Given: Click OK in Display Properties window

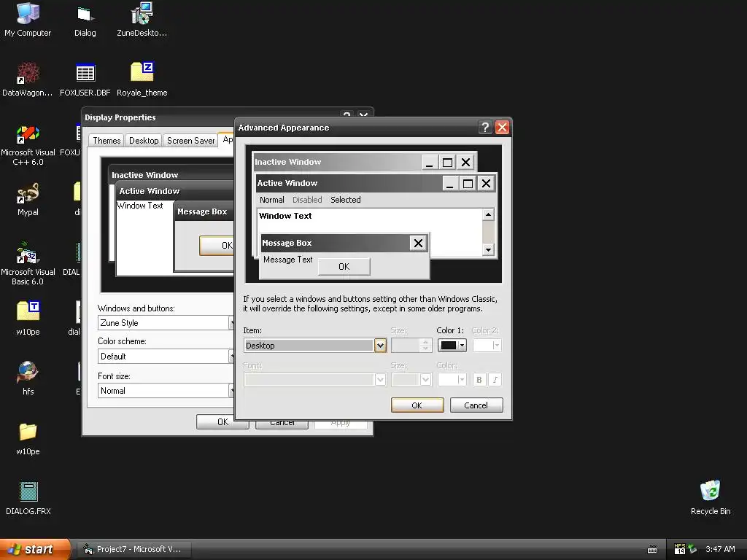Looking at the screenshot, I should click(x=222, y=422).
